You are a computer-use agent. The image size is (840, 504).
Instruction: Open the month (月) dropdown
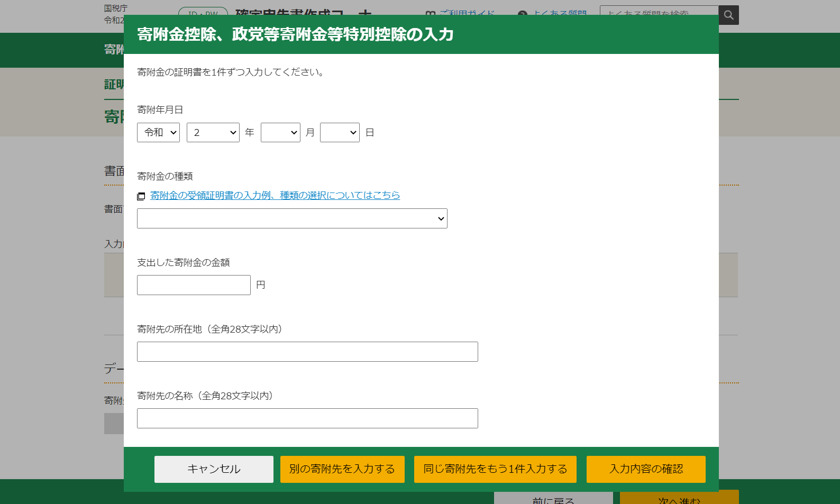pos(280,133)
